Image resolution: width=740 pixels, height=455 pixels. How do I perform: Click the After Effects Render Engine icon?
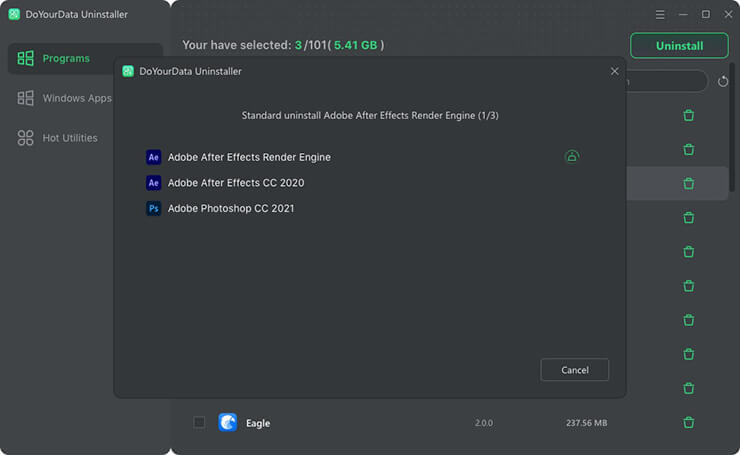154,157
